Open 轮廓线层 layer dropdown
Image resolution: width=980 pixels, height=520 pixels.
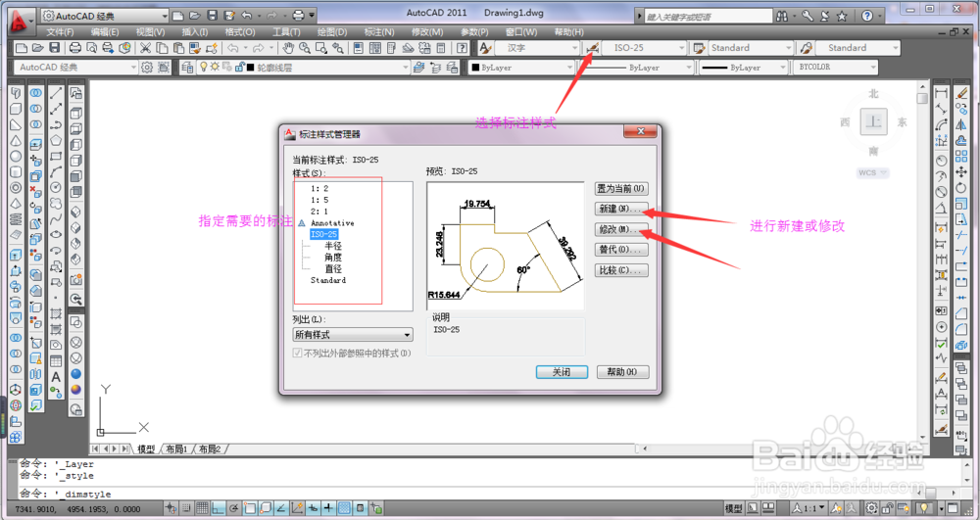(x=303, y=68)
